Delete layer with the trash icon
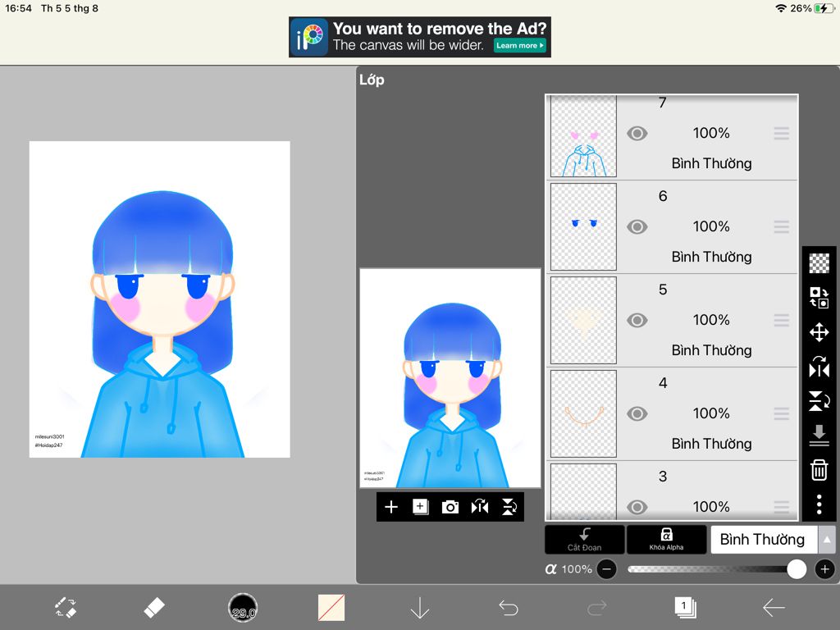This screenshot has height=630, width=840. click(x=819, y=470)
